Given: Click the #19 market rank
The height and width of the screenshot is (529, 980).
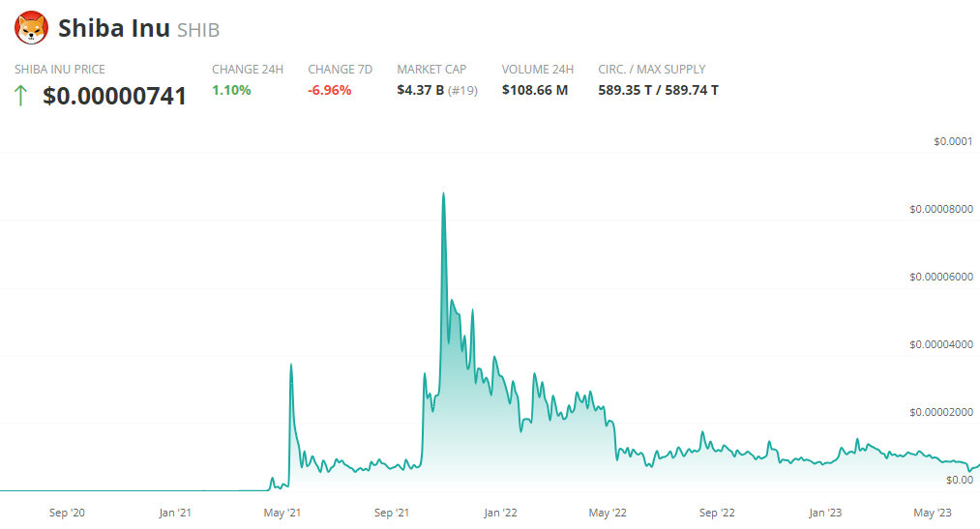Looking at the screenshot, I should [462, 90].
